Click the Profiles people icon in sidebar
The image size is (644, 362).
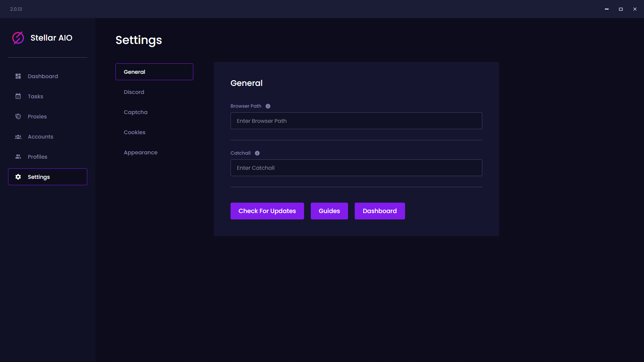tap(18, 157)
